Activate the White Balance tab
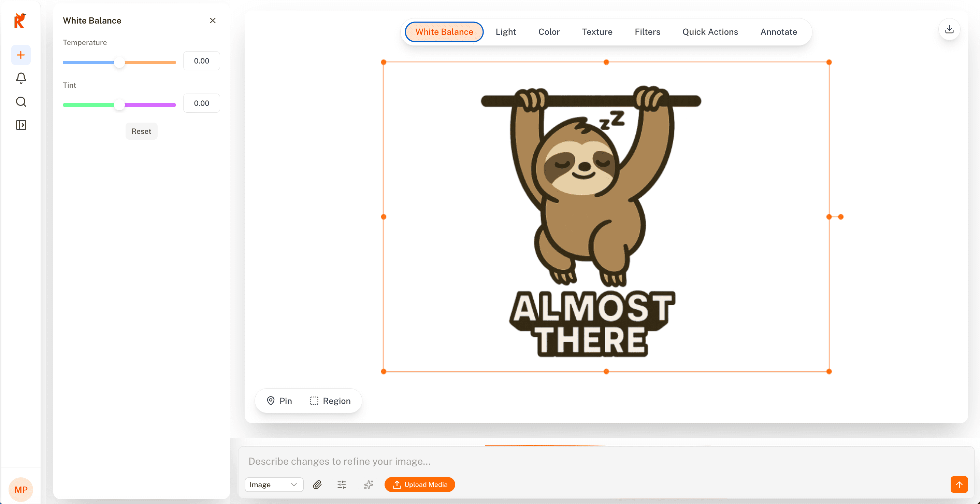The image size is (980, 504). [x=444, y=32]
